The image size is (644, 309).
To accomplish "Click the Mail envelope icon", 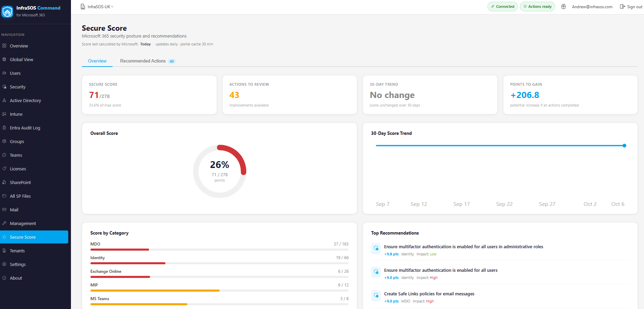I will 4,210.
